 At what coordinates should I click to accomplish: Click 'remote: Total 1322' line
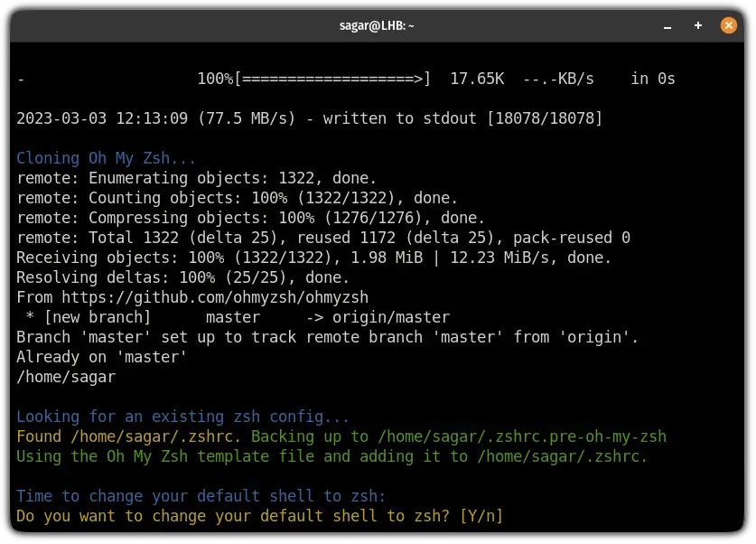pyautogui.click(x=323, y=238)
